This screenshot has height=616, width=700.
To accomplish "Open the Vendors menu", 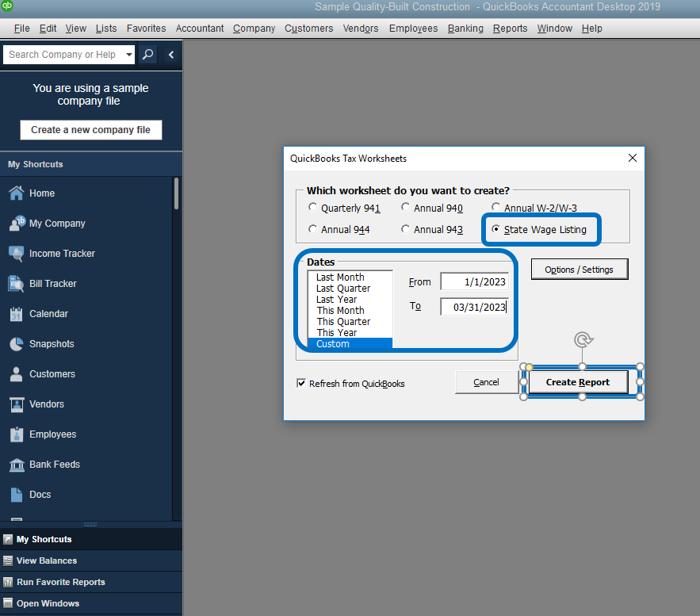I will click(x=360, y=29).
